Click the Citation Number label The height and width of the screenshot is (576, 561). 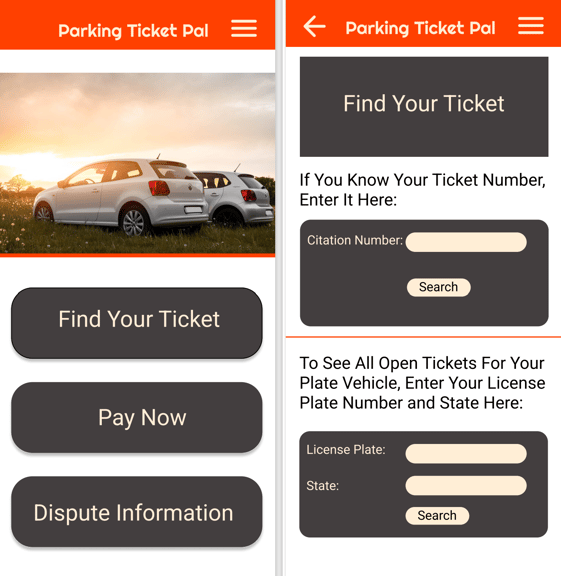pyautogui.click(x=355, y=240)
